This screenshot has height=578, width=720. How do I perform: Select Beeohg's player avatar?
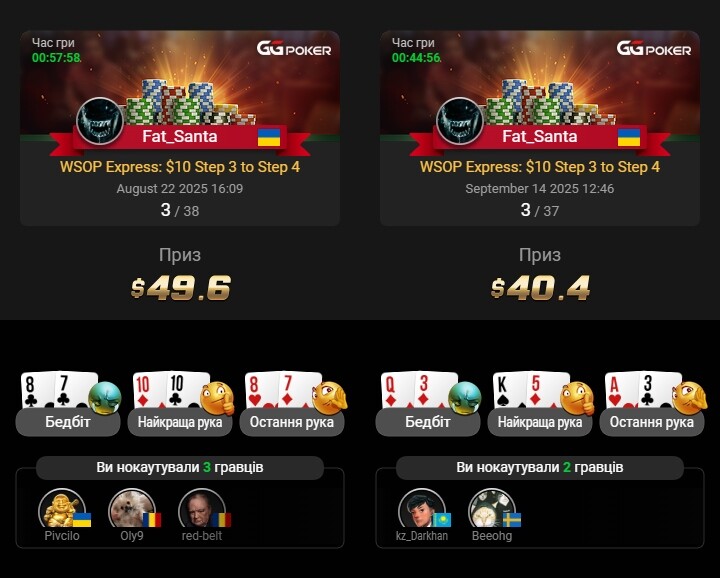(492, 511)
